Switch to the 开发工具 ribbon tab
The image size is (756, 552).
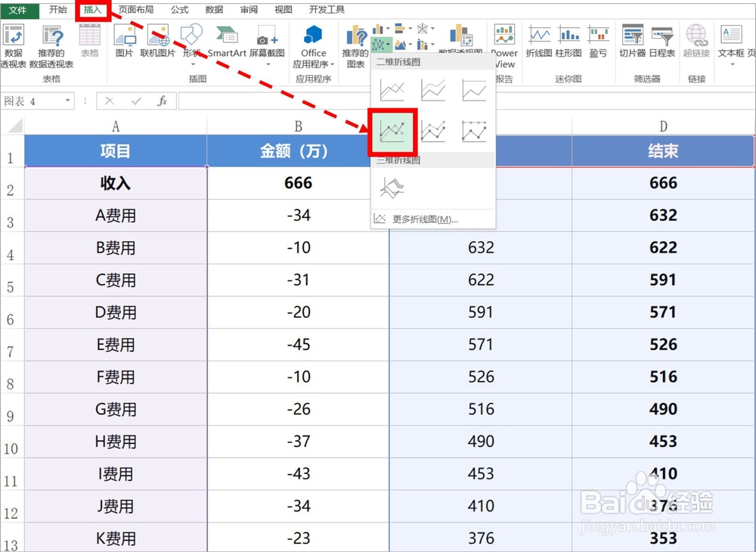(x=327, y=9)
